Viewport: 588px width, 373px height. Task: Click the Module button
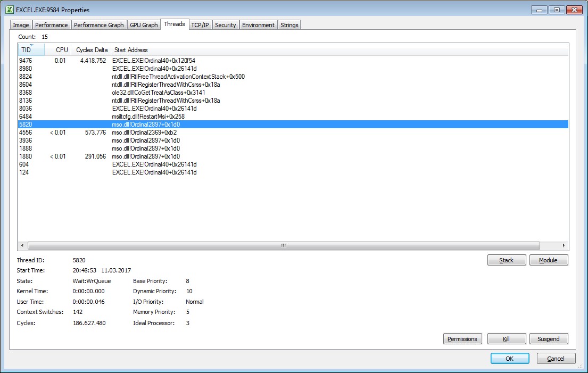549,260
